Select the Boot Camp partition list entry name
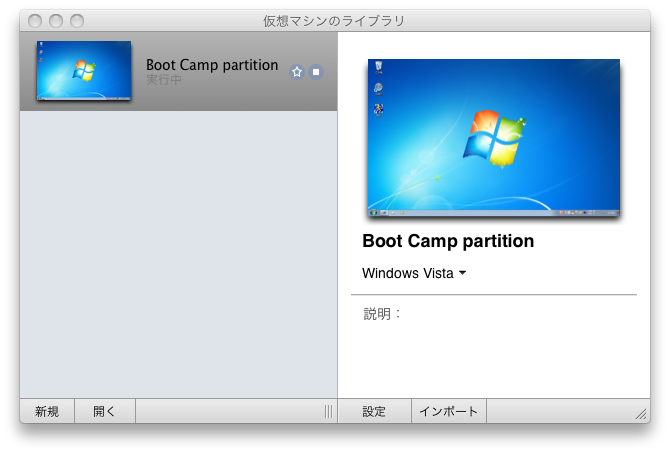670x453 pixels. coord(212,65)
